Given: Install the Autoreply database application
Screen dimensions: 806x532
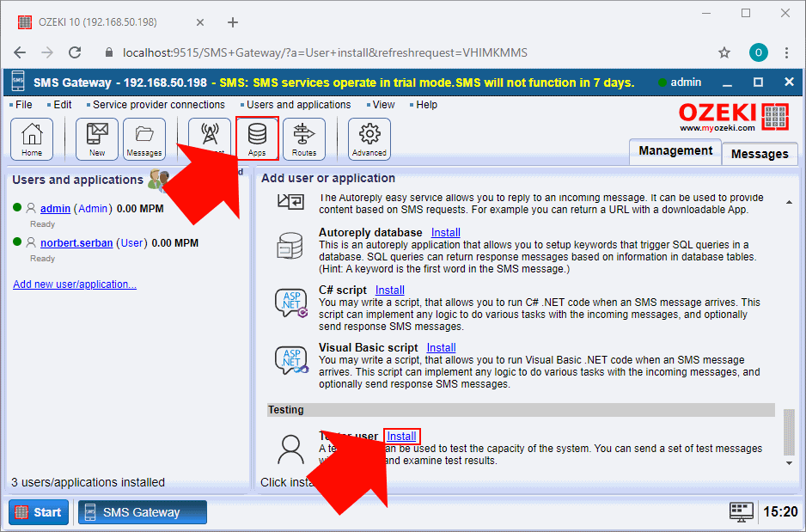Looking at the screenshot, I should point(446,232).
